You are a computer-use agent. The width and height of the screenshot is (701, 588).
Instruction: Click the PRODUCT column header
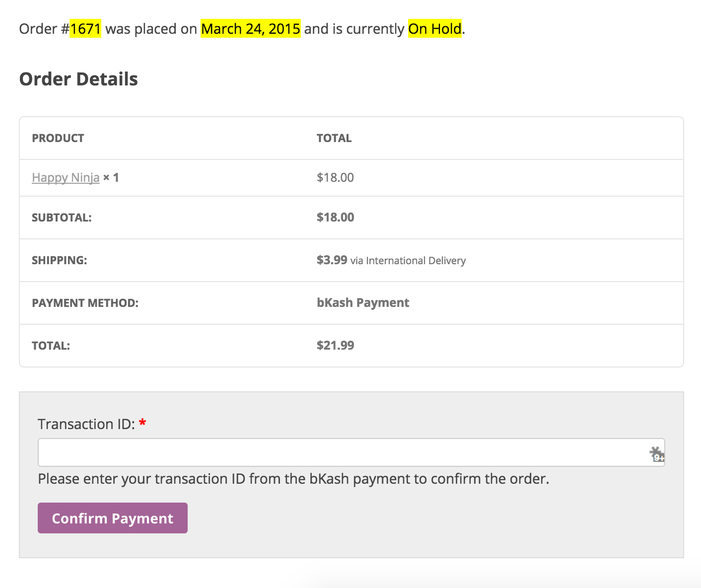58,138
